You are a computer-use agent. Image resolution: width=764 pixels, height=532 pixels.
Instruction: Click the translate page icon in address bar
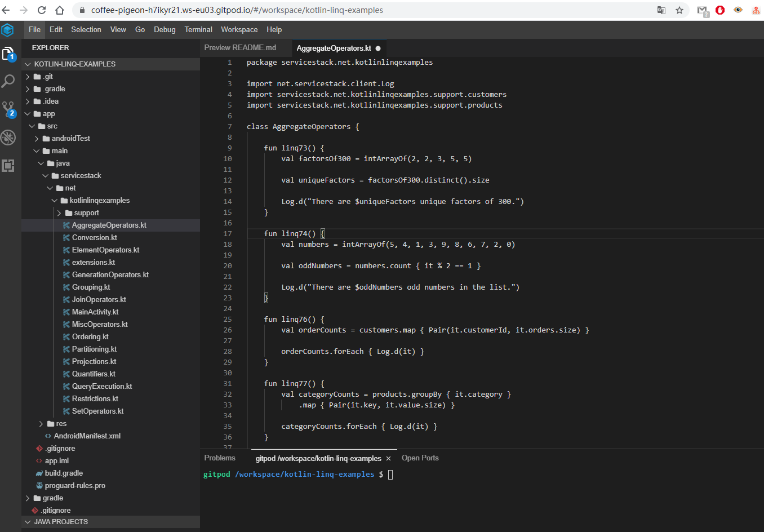click(x=661, y=10)
